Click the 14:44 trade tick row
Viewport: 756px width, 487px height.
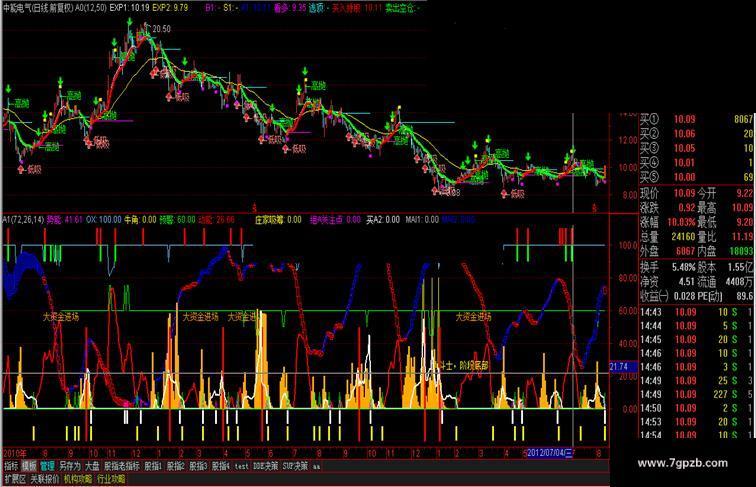click(x=696, y=326)
